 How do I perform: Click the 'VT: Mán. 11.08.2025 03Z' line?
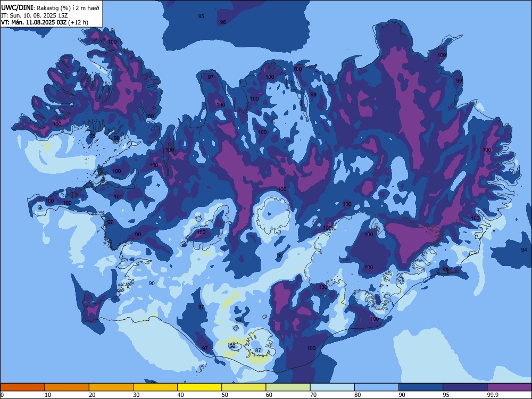34,22
